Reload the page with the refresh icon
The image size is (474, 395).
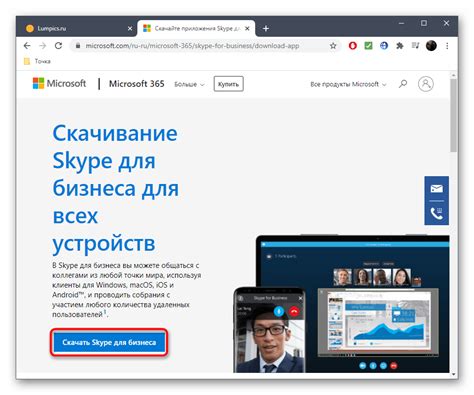tap(59, 46)
